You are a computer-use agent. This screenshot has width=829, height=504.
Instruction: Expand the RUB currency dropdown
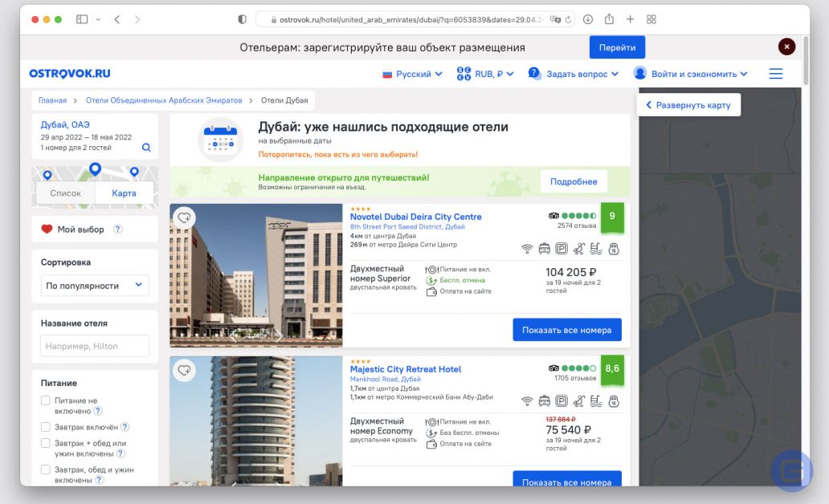pos(485,74)
